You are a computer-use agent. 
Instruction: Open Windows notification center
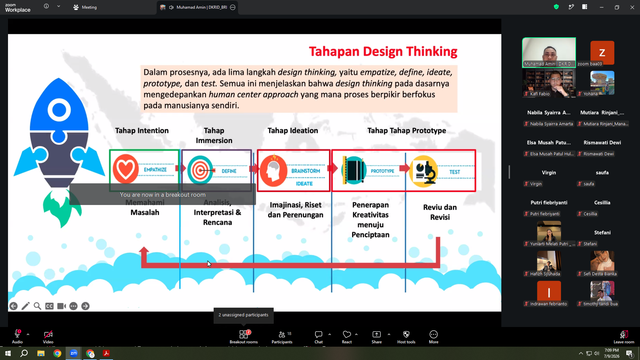coord(630,353)
